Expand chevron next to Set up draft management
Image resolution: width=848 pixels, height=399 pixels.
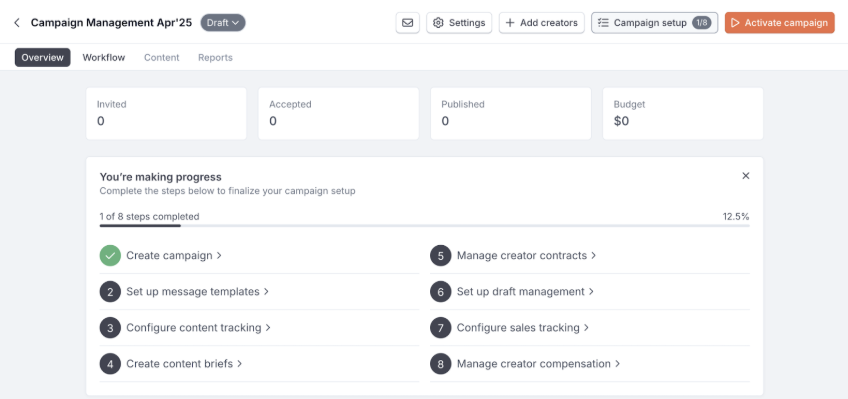point(591,291)
